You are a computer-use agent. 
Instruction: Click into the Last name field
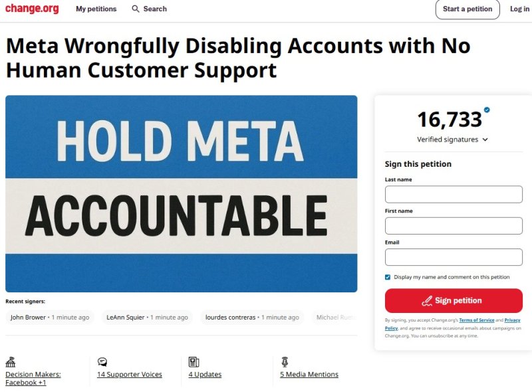point(454,194)
